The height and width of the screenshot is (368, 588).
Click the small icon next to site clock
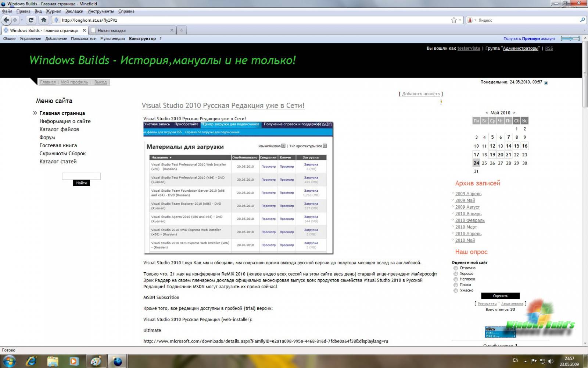click(546, 83)
